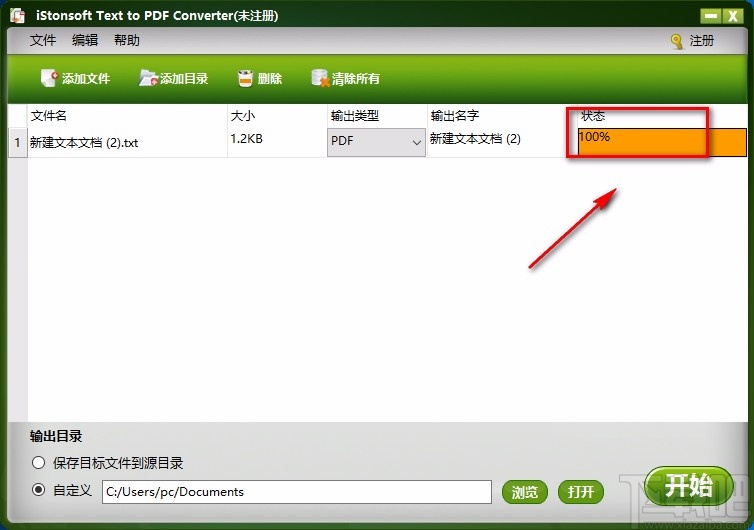Open the 文件 menu
The height and width of the screenshot is (530, 754).
point(43,40)
